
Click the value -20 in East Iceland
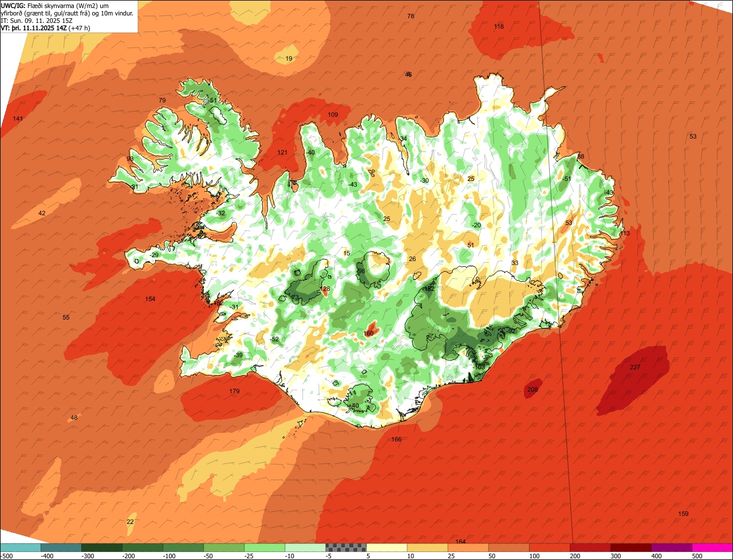point(476,225)
